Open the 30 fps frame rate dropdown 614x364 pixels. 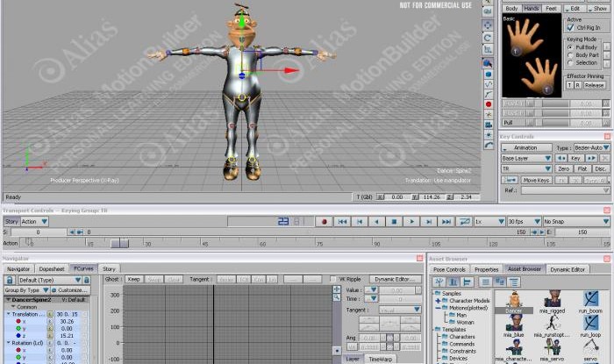pos(524,222)
